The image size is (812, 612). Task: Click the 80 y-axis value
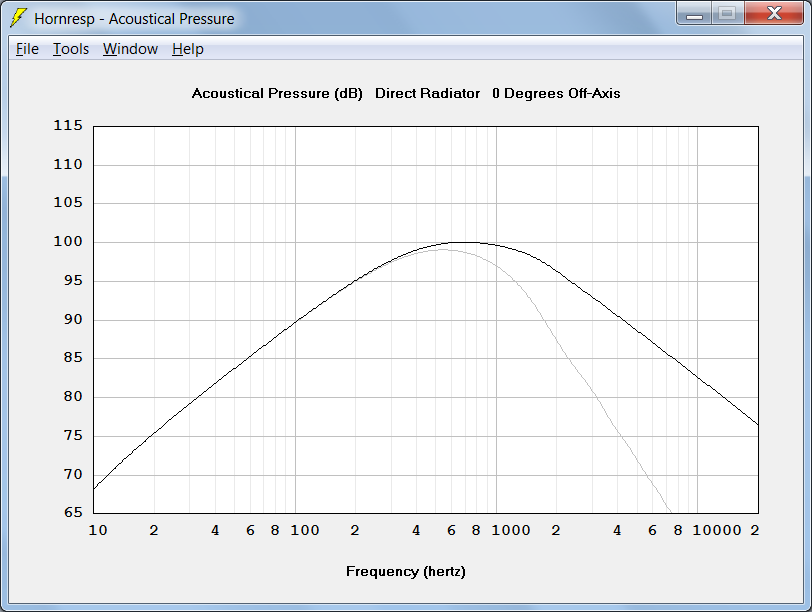tap(73, 397)
